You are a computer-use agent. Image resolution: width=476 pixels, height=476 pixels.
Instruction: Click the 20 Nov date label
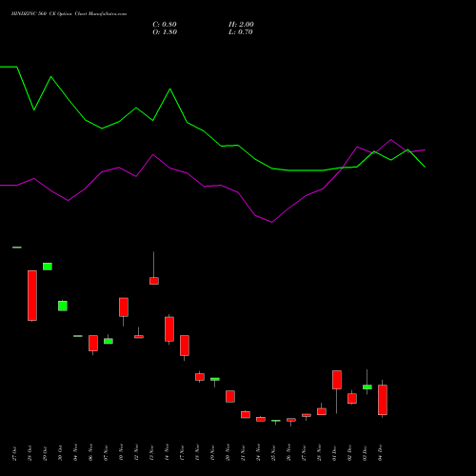coord(228,453)
